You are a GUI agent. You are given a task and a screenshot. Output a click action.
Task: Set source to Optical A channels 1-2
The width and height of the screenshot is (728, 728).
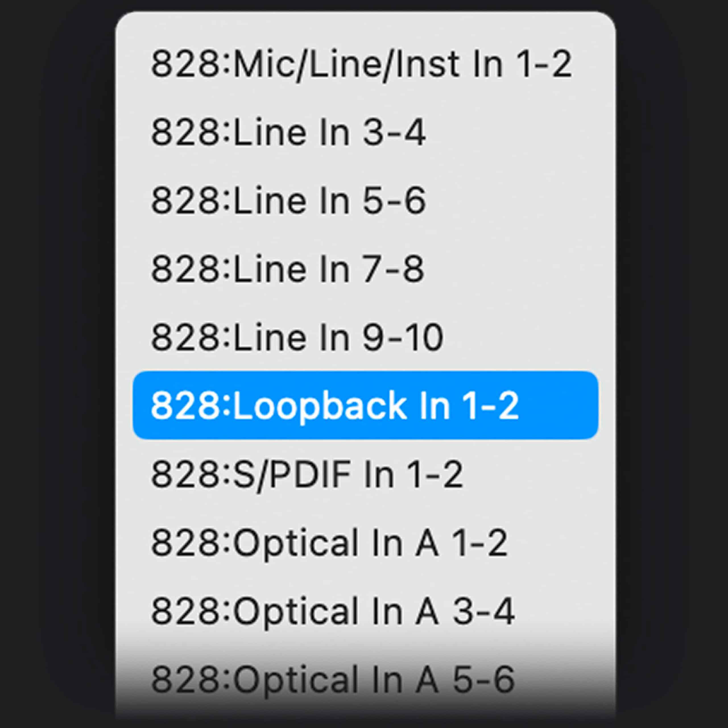tap(329, 543)
